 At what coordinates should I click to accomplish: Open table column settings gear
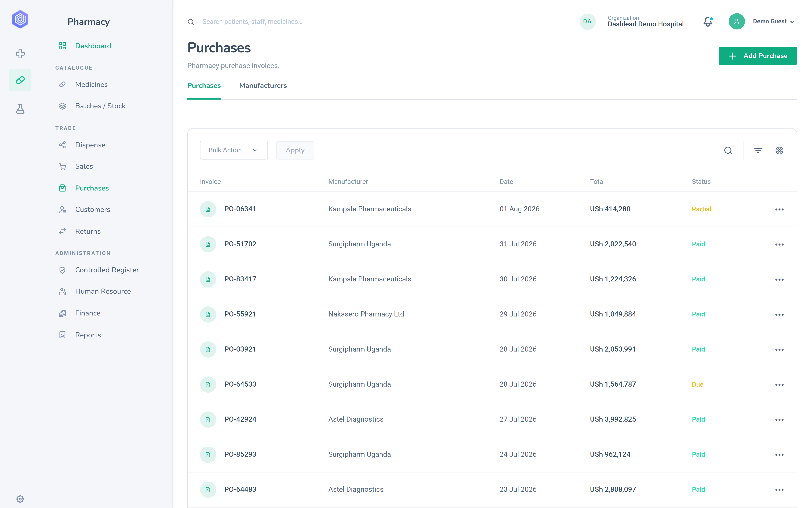pyautogui.click(x=780, y=151)
